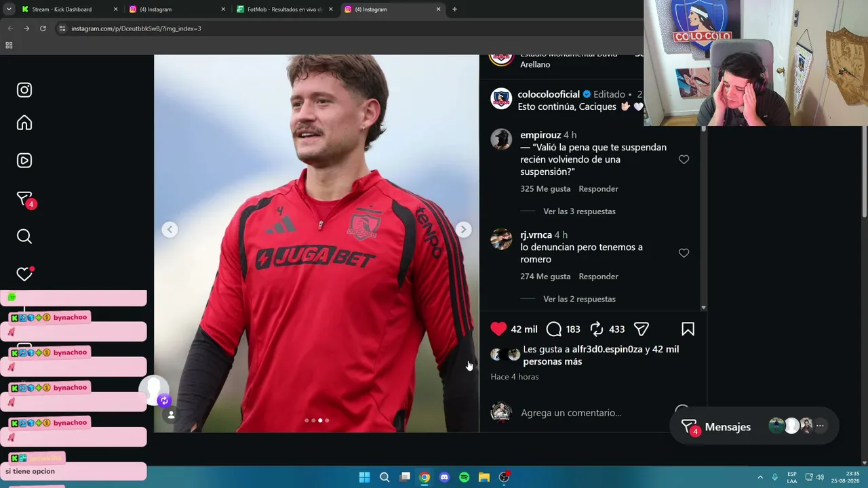
Task: Close the FotMob tab
Action: click(331, 9)
